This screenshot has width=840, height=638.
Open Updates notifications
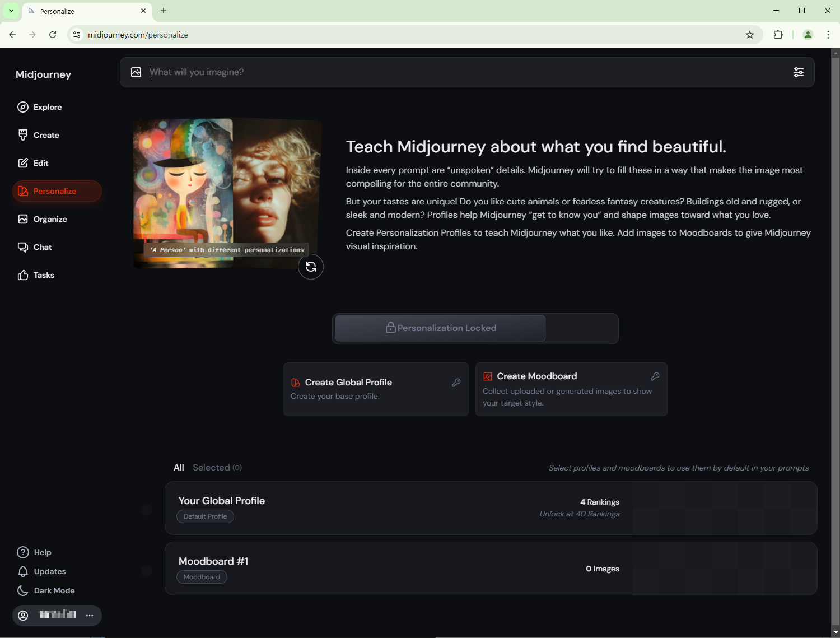point(41,571)
